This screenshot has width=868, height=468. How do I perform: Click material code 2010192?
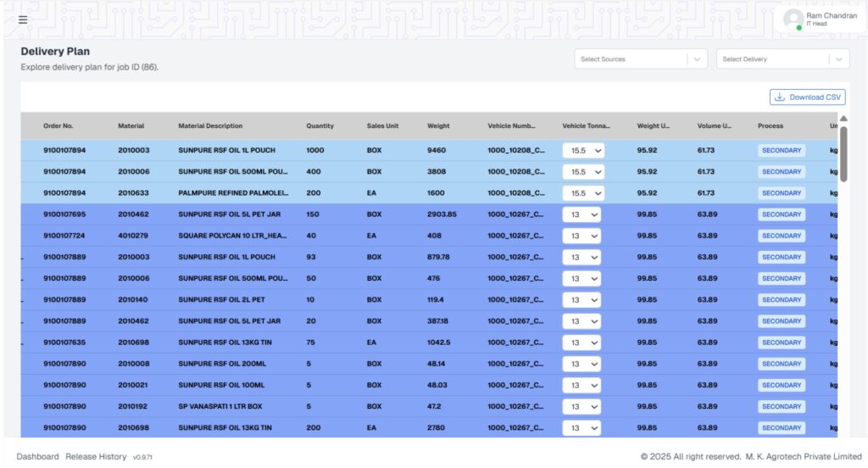(x=133, y=406)
